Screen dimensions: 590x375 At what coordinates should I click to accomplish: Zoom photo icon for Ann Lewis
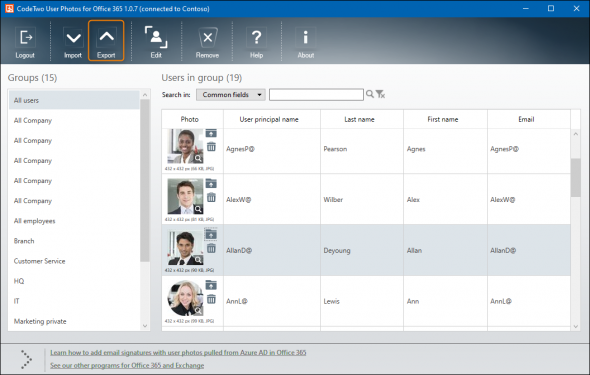click(198, 311)
